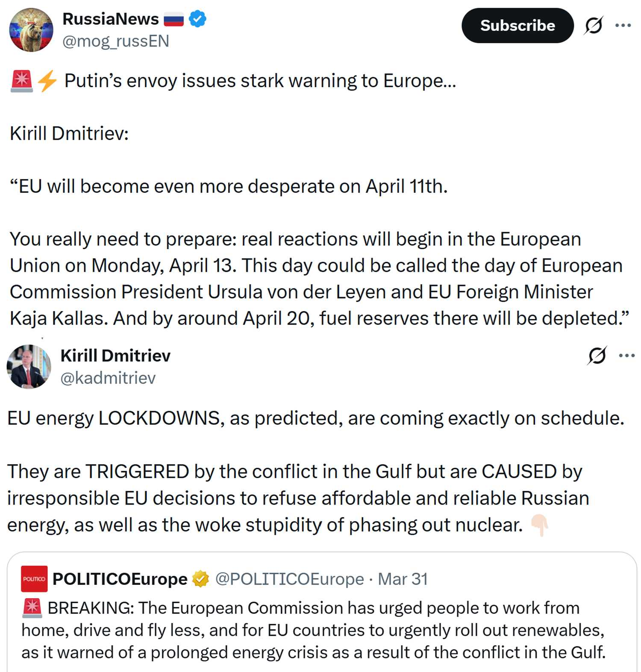Click RussiaNews blue verified badge
The image size is (641, 672).
click(197, 19)
